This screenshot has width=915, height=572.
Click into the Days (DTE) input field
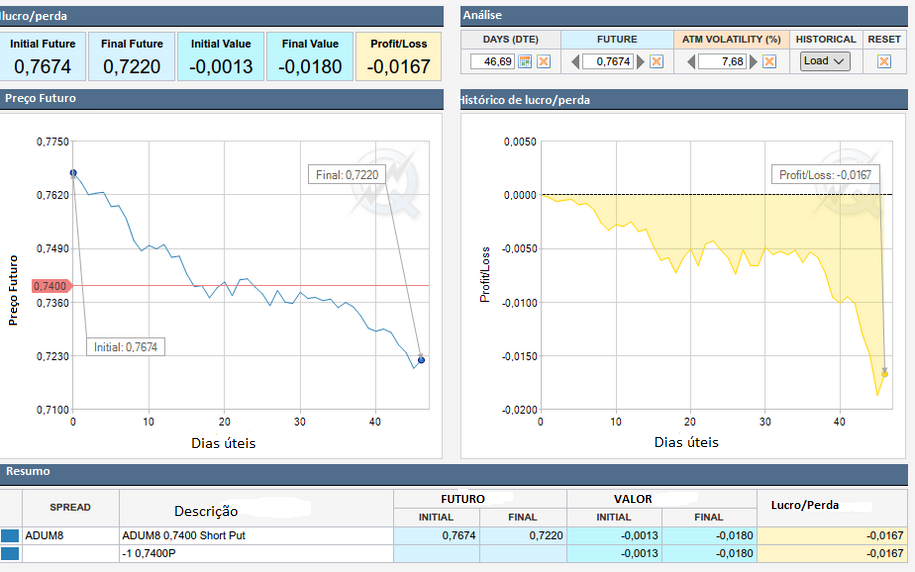492,62
